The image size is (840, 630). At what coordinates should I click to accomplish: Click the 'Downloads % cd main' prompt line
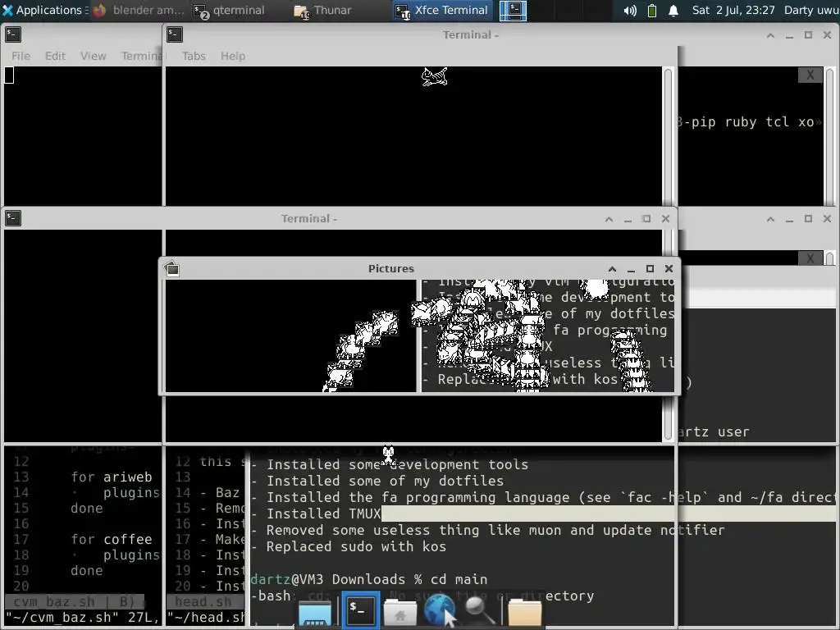tap(368, 579)
